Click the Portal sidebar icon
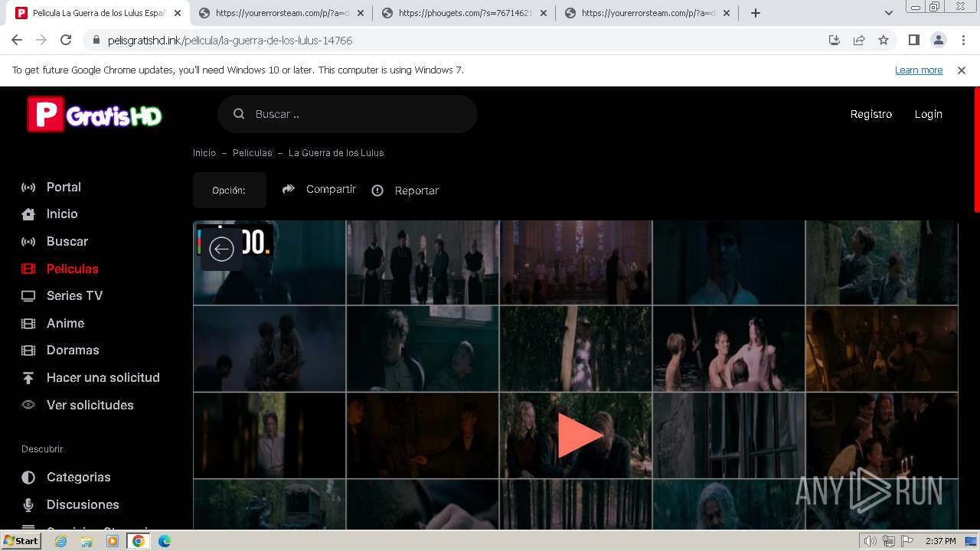The height and width of the screenshot is (551, 980). point(28,187)
